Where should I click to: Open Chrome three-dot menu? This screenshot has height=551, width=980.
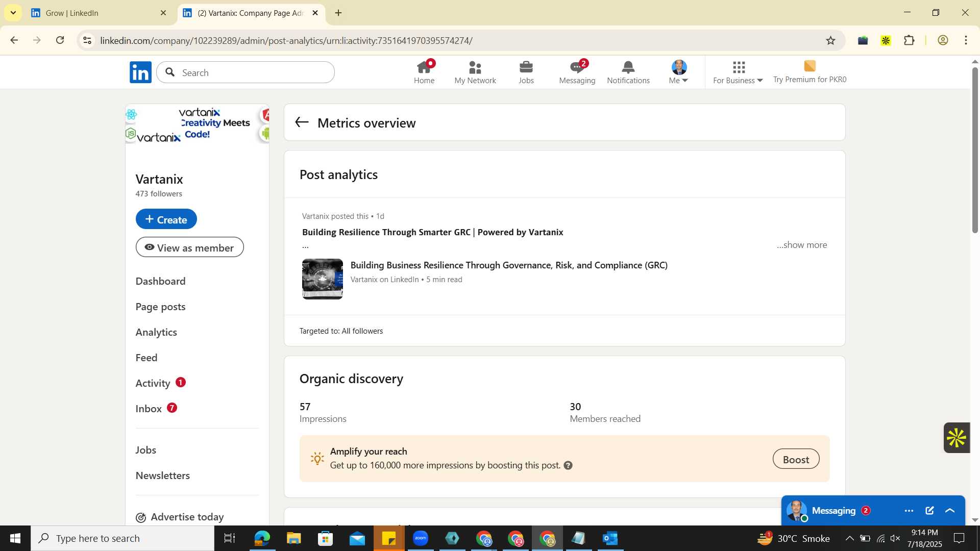[966, 40]
